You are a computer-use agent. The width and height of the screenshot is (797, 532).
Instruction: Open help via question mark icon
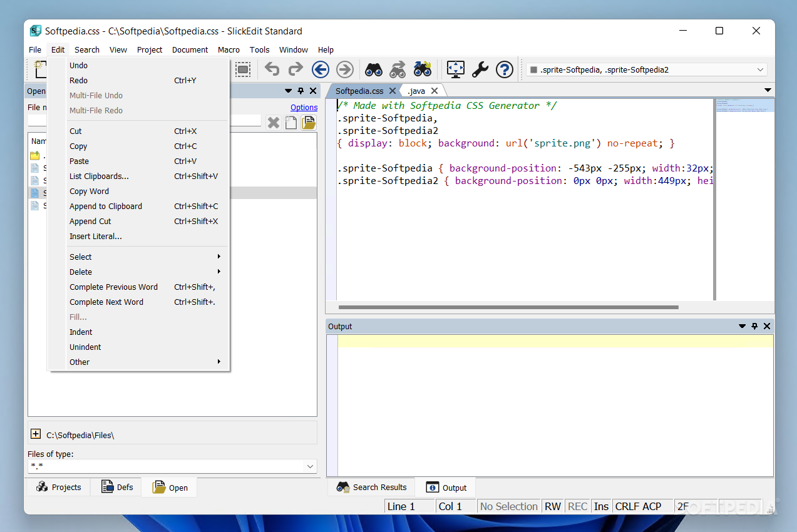(505, 69)
